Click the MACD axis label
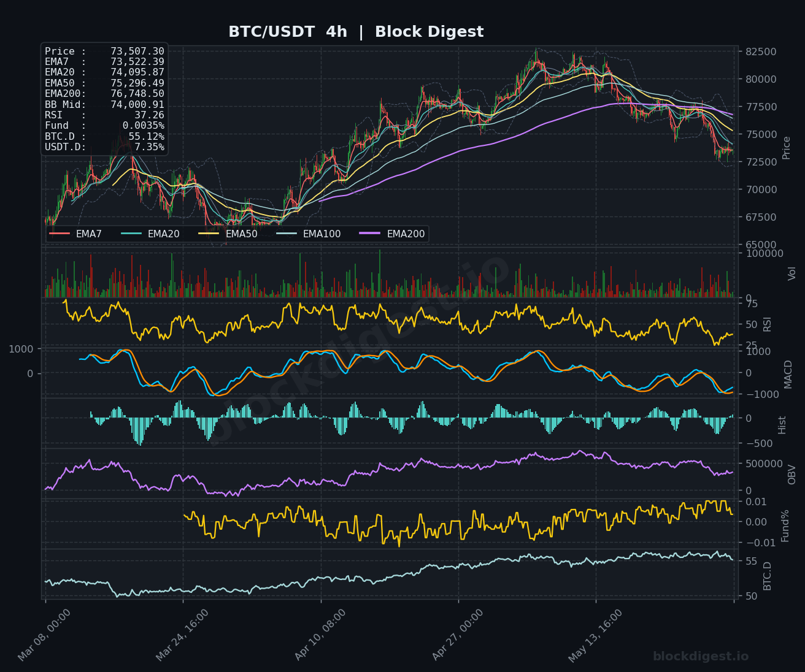This screenshot has height=672, width=805. [788, 374]
